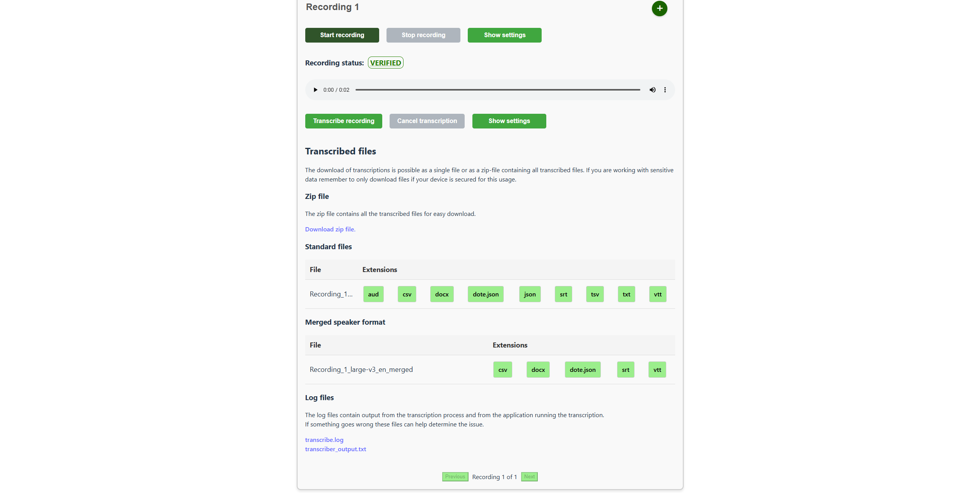Click the VERIFIED status badge
The height and width of the screenshot is (493, 980).
pyautogui.click(x=385, y=63)
